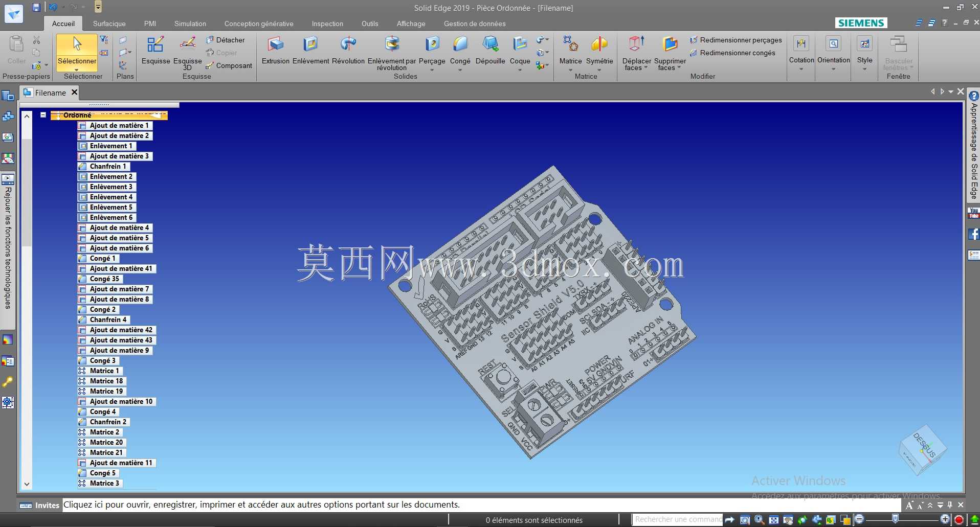The width and height of the screenshot is (980, 527).
Task: Click the Rechercher une commande field
Action: [678, 519]
